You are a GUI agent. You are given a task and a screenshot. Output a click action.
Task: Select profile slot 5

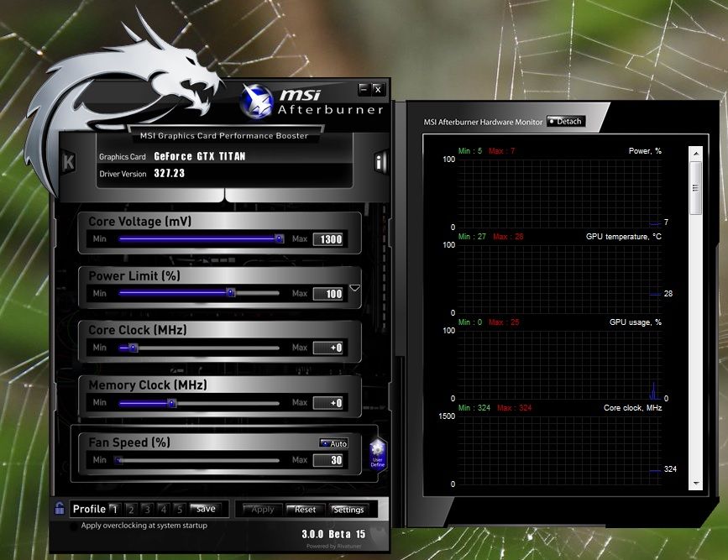178,509
